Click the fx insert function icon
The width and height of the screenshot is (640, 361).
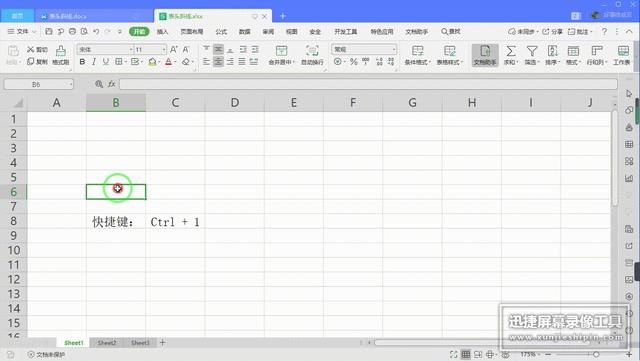click(x=111, y=84)
